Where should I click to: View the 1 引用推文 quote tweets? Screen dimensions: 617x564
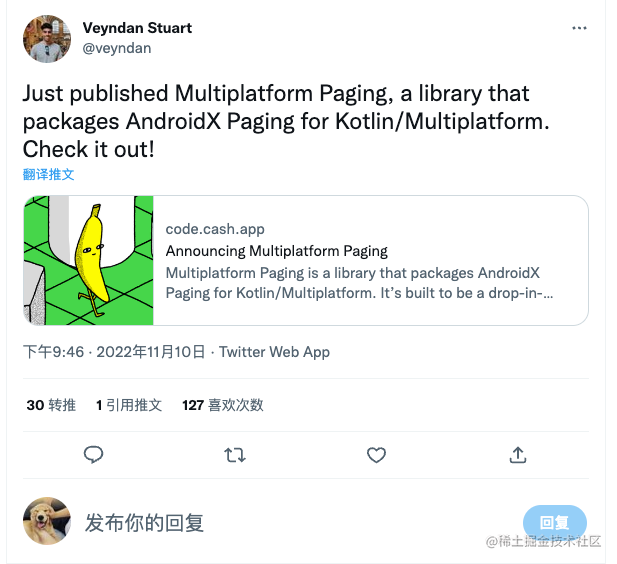point(129,405)
